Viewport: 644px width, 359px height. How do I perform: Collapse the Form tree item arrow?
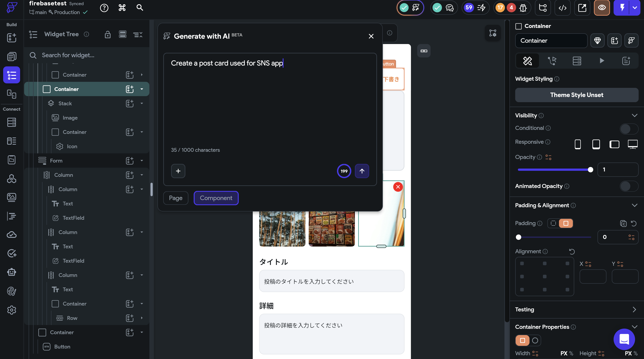click(142, 160)
